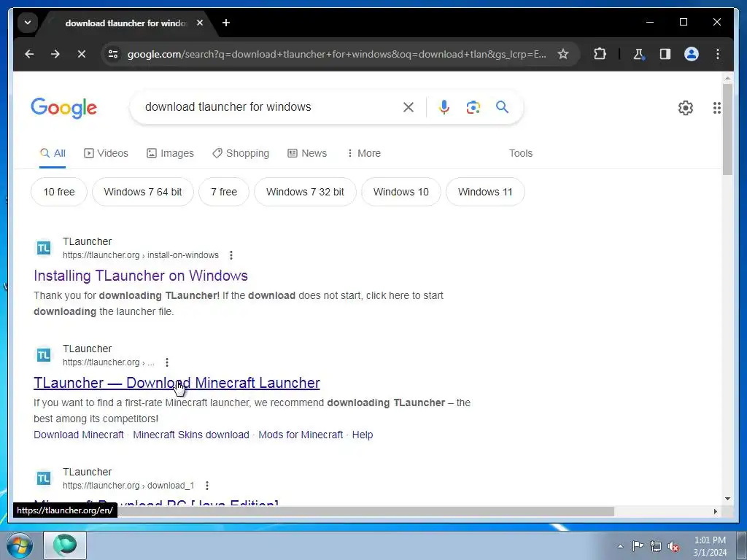The width and height of the screenshot is (747, 560).
Task: Expand the More search options
Action: pos(363,153)
